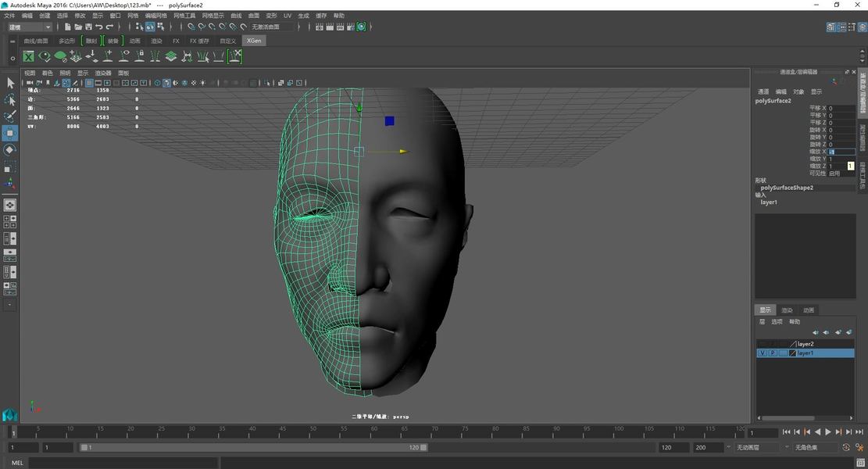Switch to the 多边形 shelf tab

point(67,41)
